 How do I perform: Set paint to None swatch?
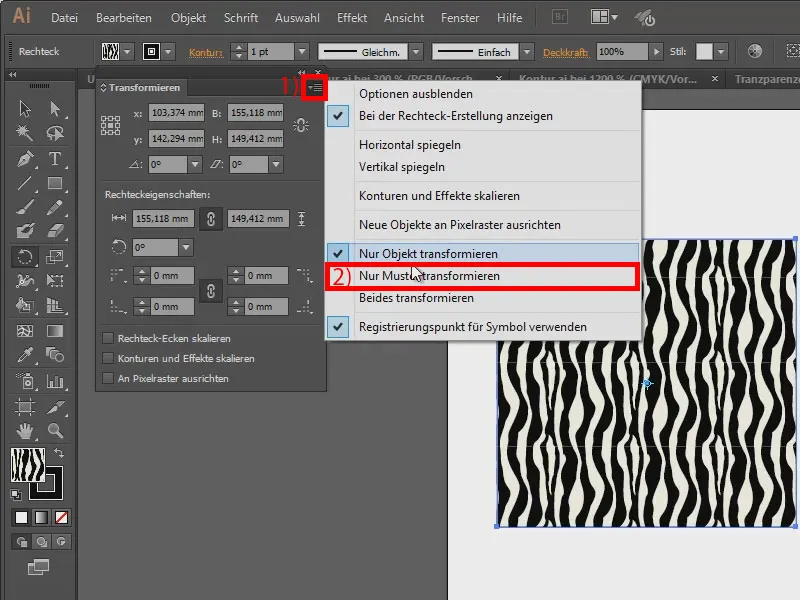pos(61,517)
